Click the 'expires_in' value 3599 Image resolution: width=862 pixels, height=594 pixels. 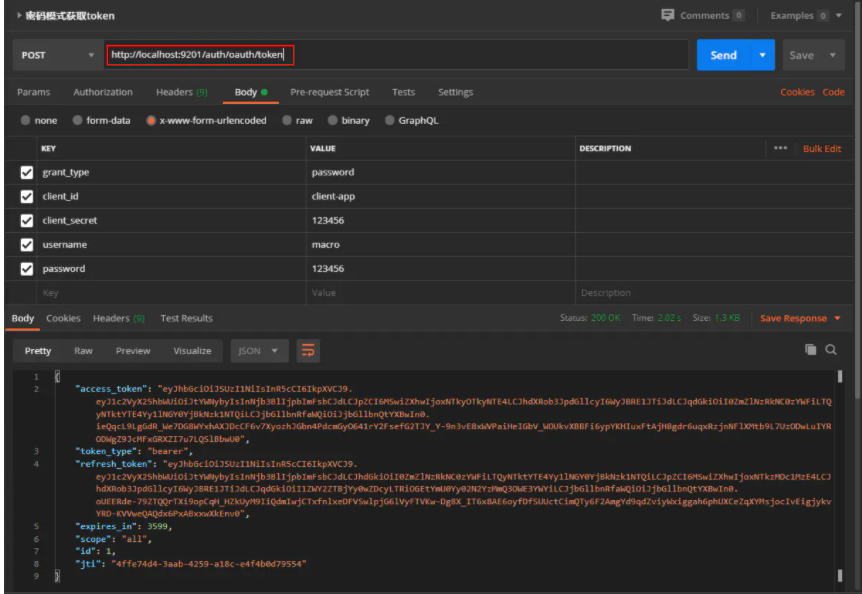pos(157,526)
